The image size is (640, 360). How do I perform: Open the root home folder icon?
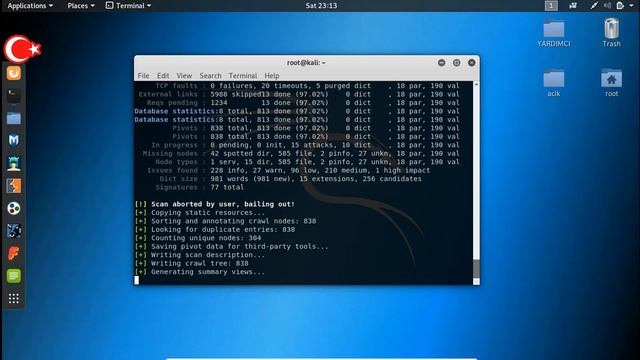pyautogui.click(x=611, y=83)
